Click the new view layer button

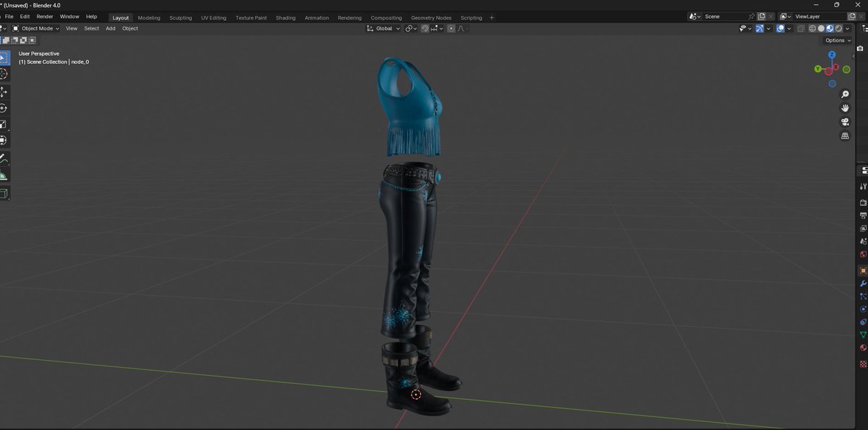pyautogui.click(x=851, y=16)
